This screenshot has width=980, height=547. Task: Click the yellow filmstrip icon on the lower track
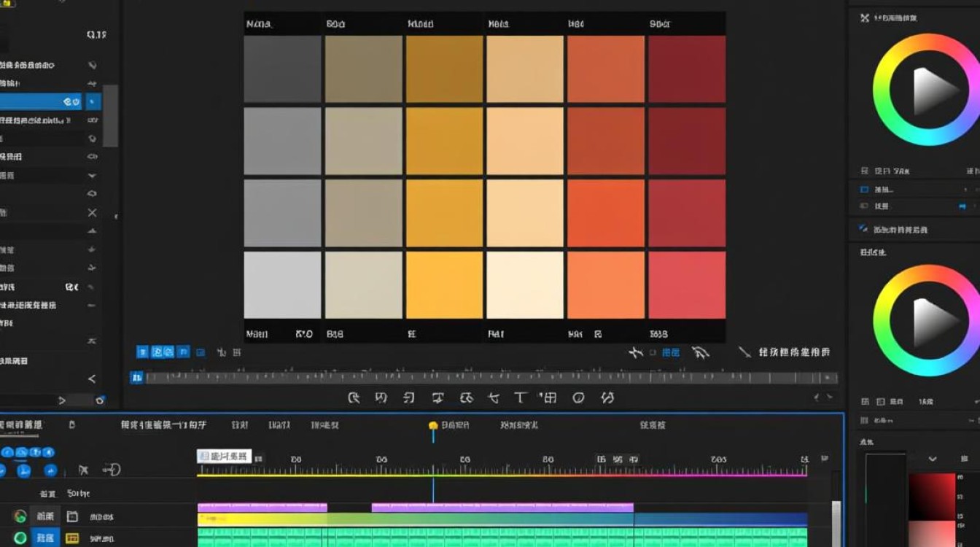tap(72, 538)
